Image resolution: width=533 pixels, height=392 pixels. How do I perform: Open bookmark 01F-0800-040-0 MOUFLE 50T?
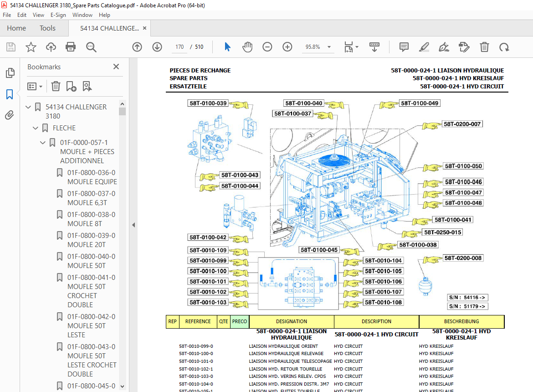91,261
